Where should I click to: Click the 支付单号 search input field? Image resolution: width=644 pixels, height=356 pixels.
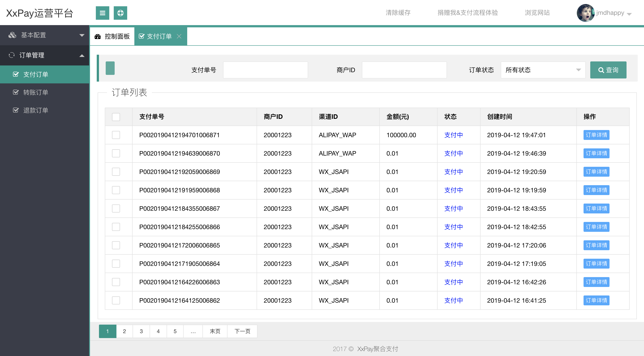coord(265,70)
